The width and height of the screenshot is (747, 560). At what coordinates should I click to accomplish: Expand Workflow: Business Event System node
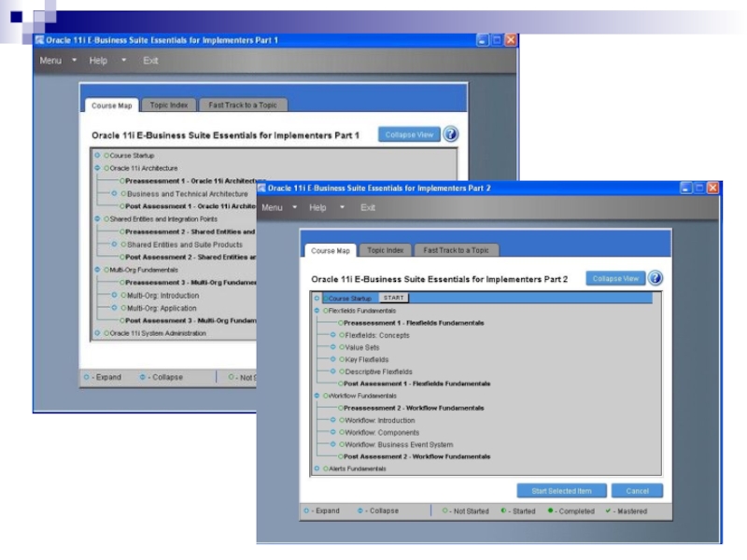coord(333,444)
